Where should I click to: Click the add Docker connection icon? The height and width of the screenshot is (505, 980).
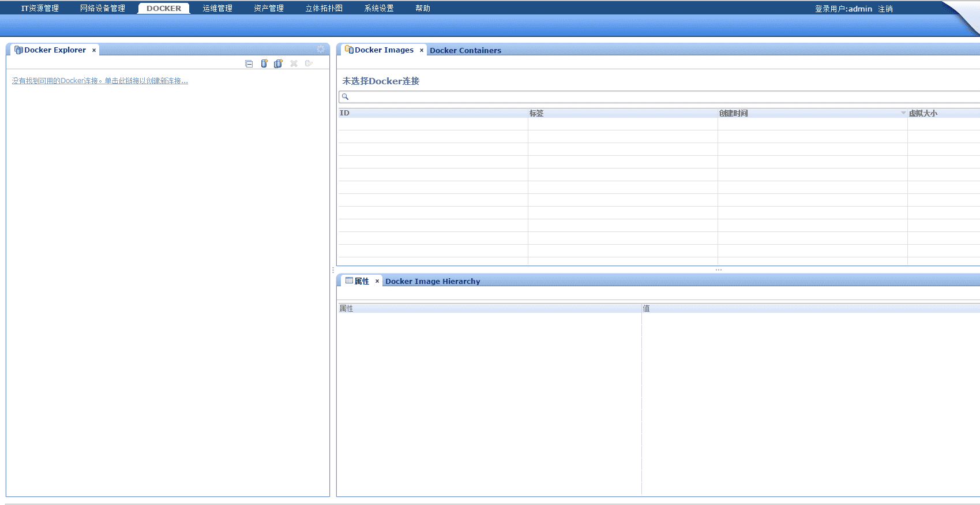click(x=264, y=63)
